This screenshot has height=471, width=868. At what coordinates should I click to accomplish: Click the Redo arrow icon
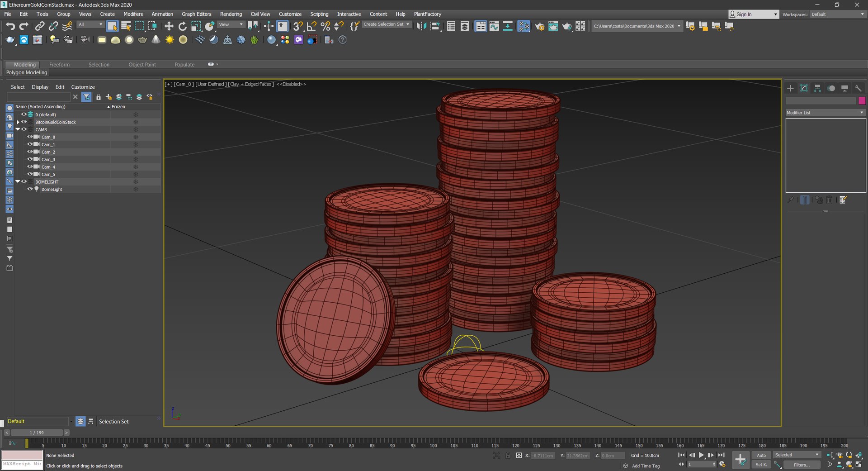pyautogui.click(x=24, y=26)
